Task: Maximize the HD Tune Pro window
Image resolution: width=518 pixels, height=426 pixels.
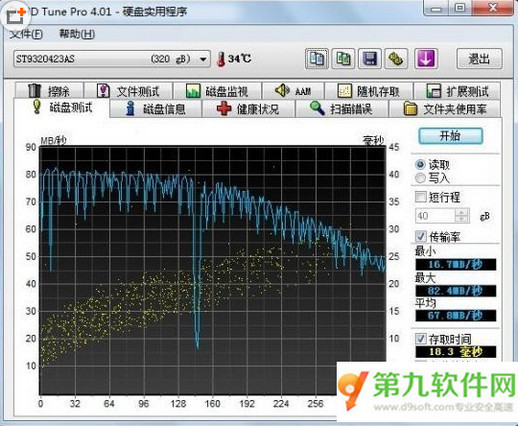Action: (460, 8)
